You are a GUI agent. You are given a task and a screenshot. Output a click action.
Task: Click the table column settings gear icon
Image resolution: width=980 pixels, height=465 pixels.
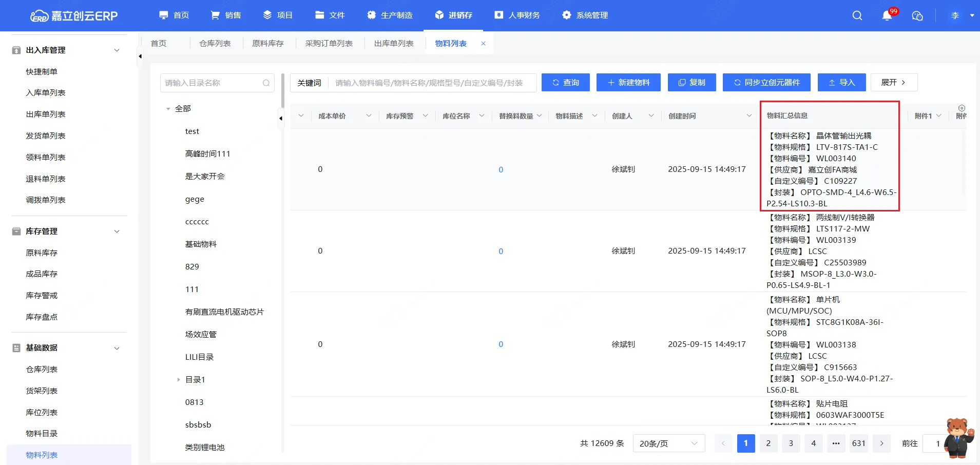tap(962, 108)
